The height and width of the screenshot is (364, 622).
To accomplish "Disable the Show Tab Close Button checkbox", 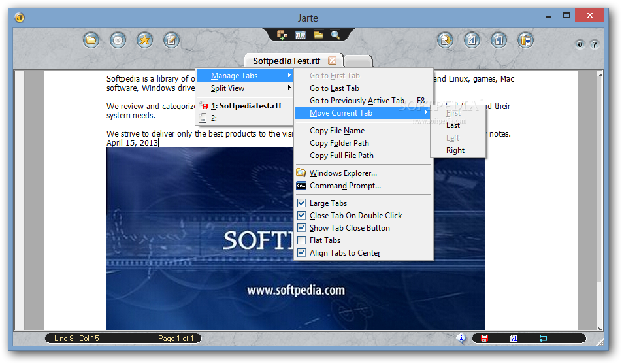I will point(301,228).
